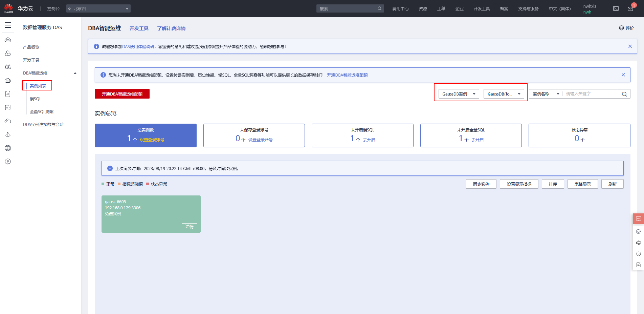
Task: Click the smiley feedback icon beside 评价
Action: [x=621, y=28]
